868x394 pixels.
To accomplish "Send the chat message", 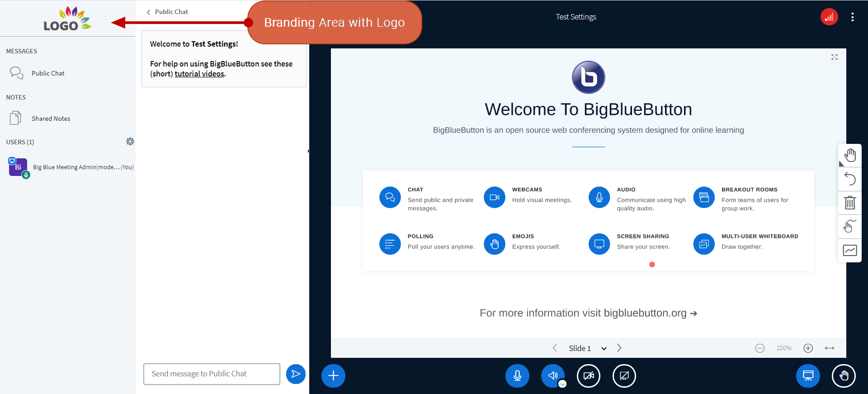I will pos(296,374).
